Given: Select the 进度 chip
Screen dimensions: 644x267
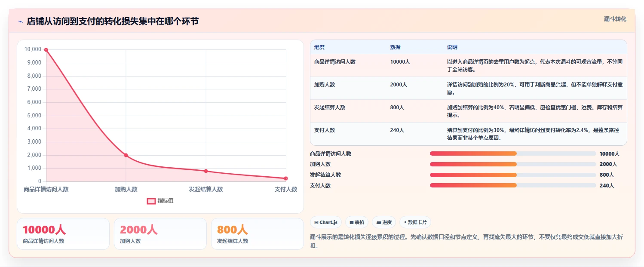Looking at the screenshot, I should 384,222.
